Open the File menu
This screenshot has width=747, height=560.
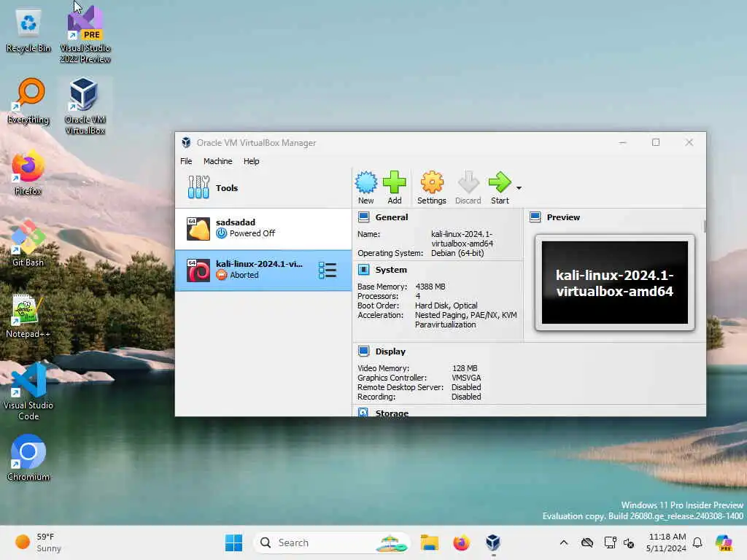(186, 161)
